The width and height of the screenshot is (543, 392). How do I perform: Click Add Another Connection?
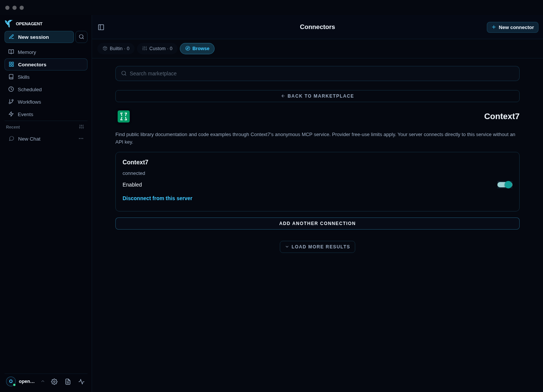[x=318, y=224]
